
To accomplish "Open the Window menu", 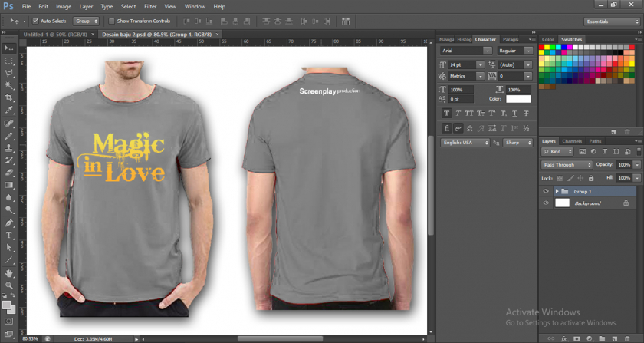I will (x=195, y=7).
